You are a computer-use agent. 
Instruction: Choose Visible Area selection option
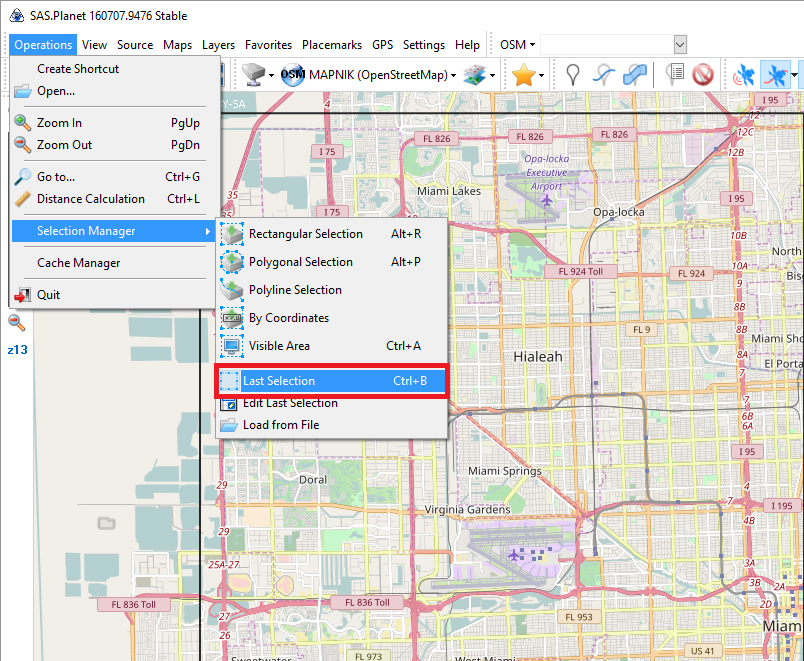(331, 346)
